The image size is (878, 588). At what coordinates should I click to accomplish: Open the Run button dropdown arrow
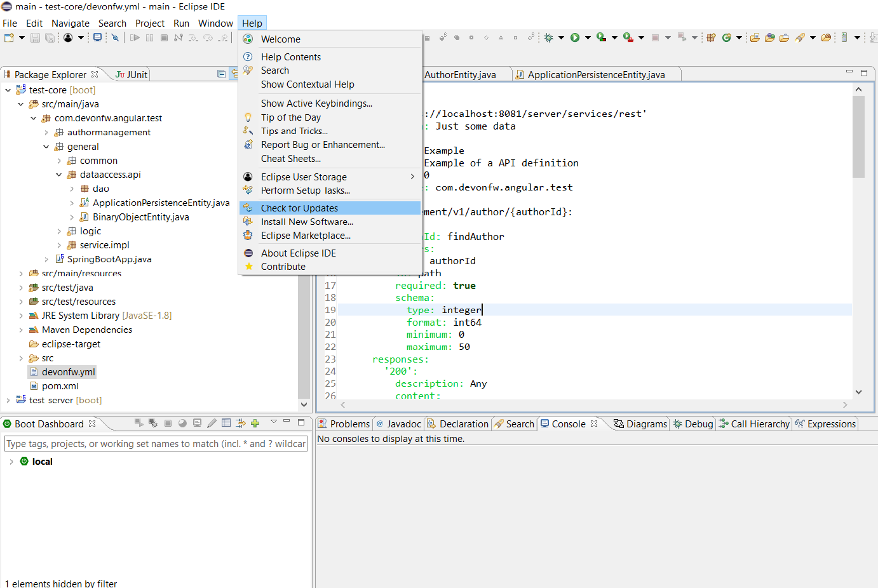click(x=588, y=37)
